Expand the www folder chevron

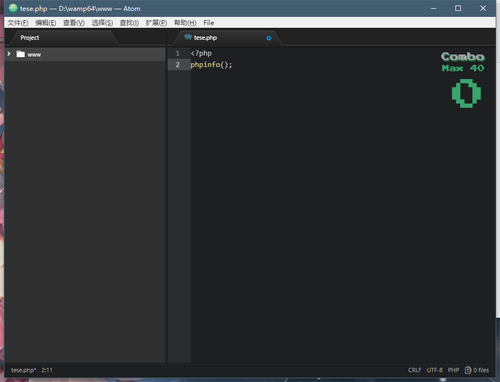click(9, 54)
